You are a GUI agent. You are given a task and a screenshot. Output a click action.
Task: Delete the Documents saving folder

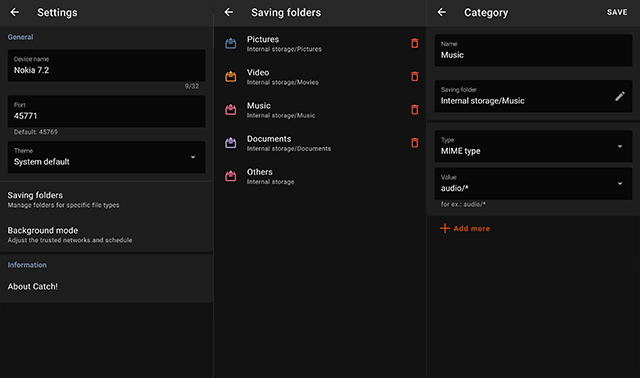[x=414, y=142]
